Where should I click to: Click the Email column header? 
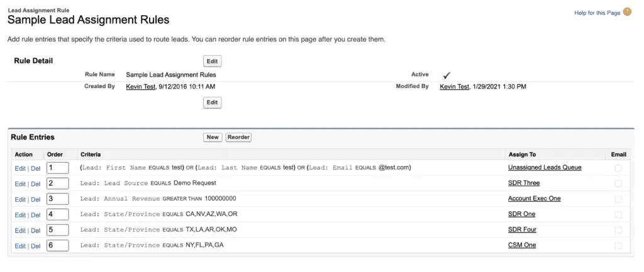(618, 155)
